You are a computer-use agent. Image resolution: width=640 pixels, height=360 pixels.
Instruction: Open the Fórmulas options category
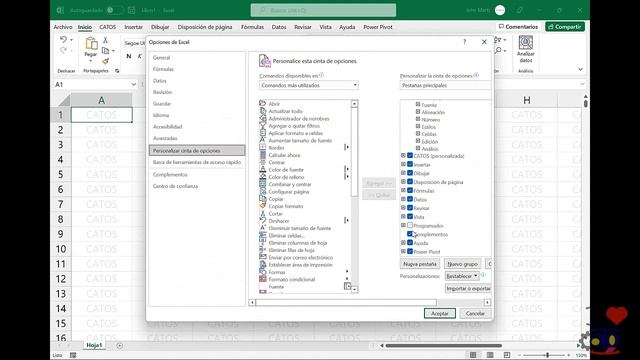pos(163,69)
